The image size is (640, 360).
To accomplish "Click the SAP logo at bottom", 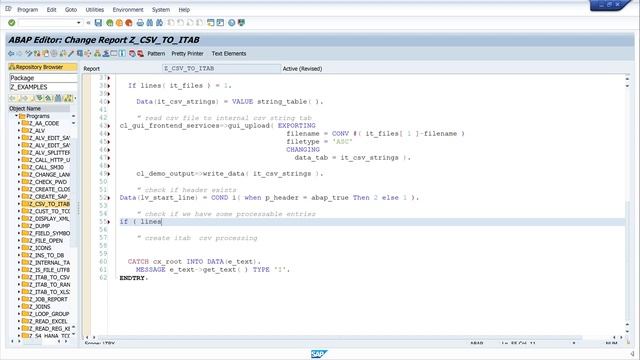I will pos(319,354).
